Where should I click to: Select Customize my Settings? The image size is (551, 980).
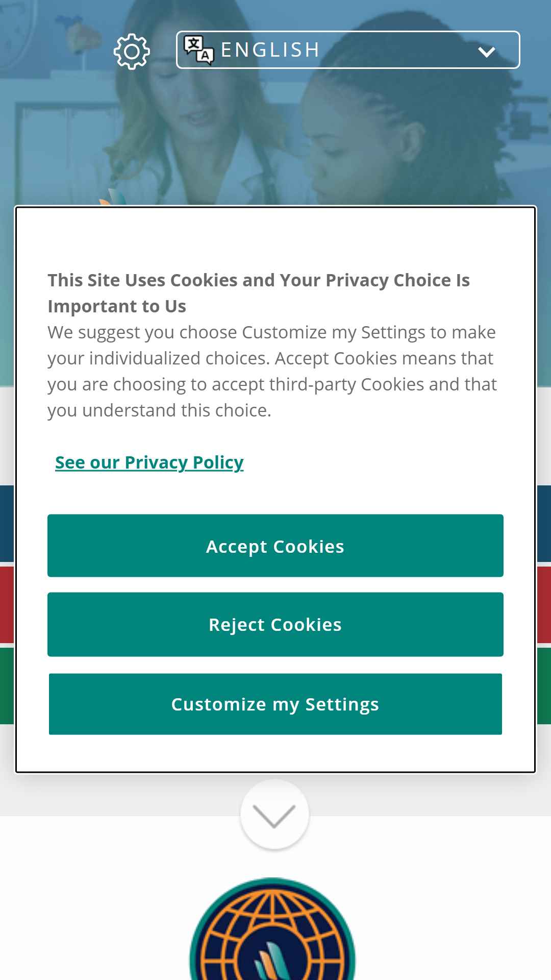275,704
